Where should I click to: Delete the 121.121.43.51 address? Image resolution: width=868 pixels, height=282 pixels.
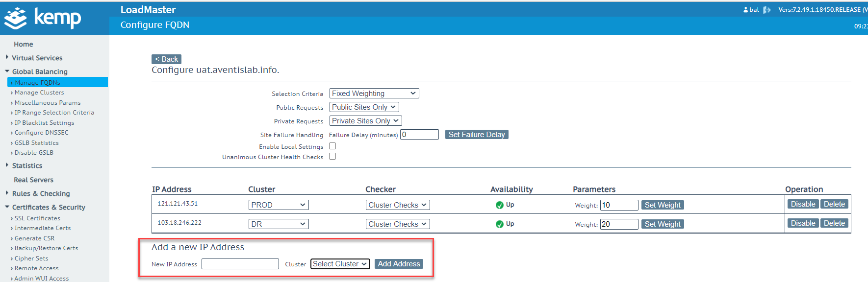point(834,204)
